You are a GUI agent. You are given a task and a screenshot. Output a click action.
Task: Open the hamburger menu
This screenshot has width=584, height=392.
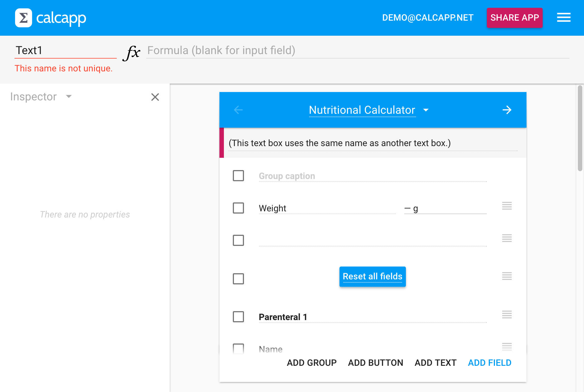click(564, 18)
